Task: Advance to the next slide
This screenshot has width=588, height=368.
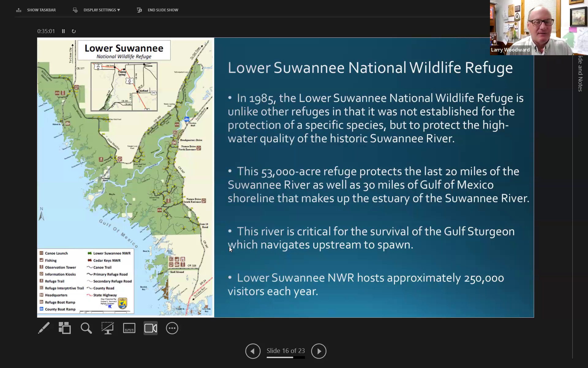Action: click(319, 351)
